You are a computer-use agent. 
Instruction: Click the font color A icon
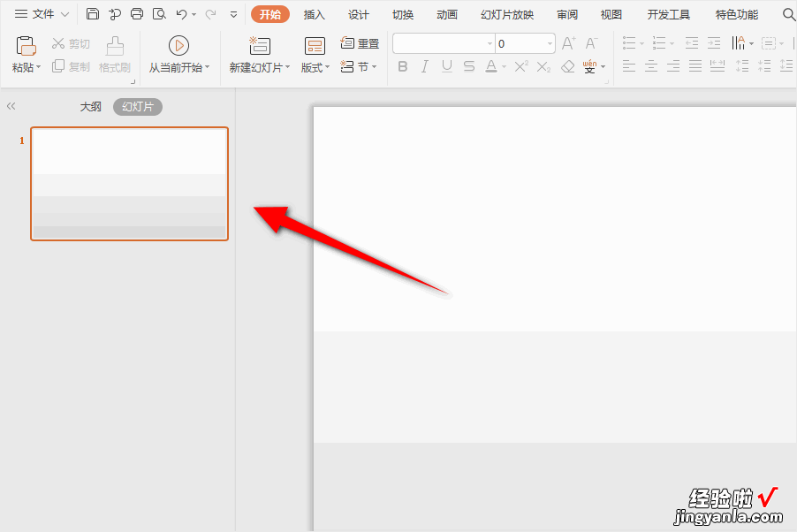pyautogui.click(x=491, y=66)
